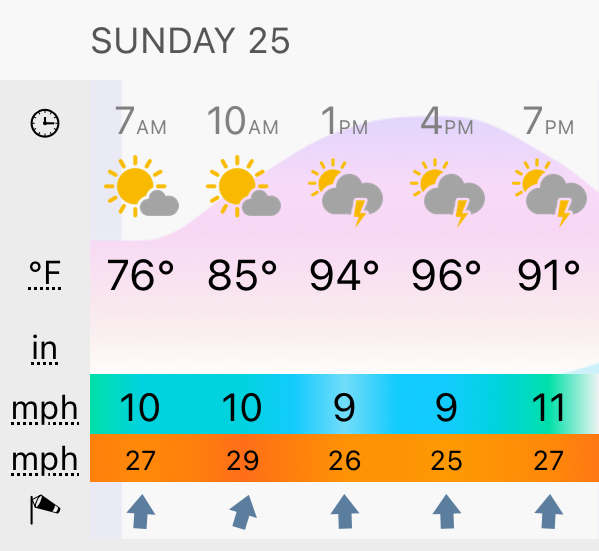Image resolution: width=599 pixels, height=551 pixels.
Task: Click the clock icon in the left column
Action: tap(45, 123)
